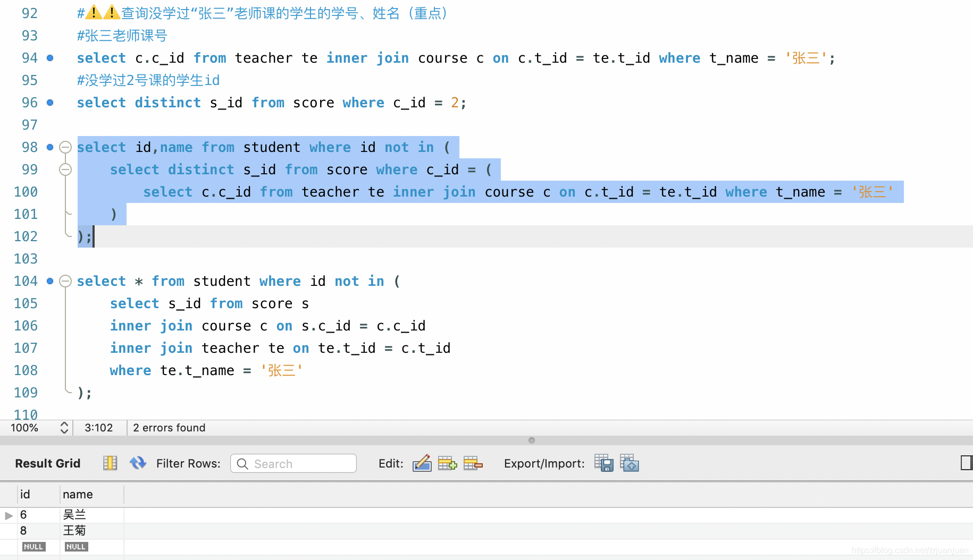Click the word 'distinct' on line 96

coord(168,103)
